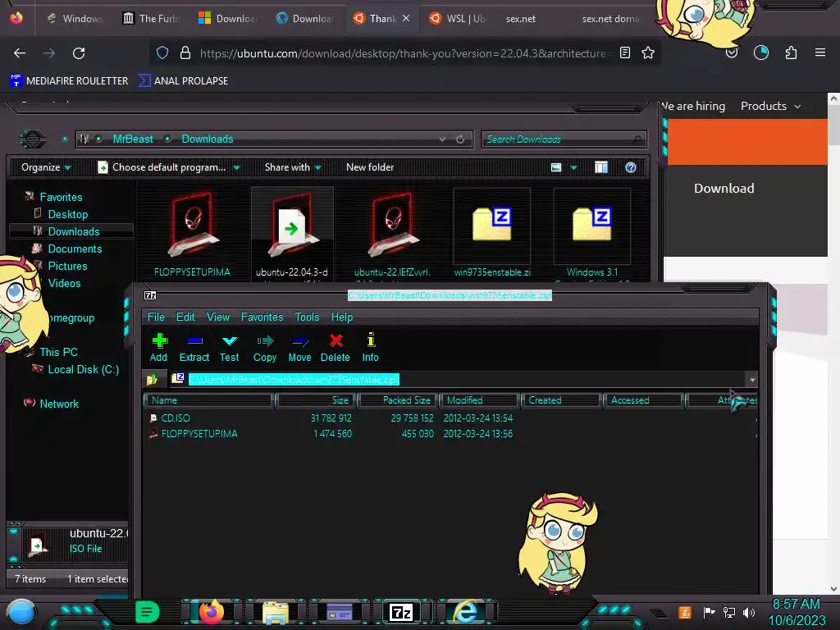Select the Windows 3.1 zip file in Explorer
Viewport: 840px width, 630px height.
pyautogui.click(x=592, y=234)
